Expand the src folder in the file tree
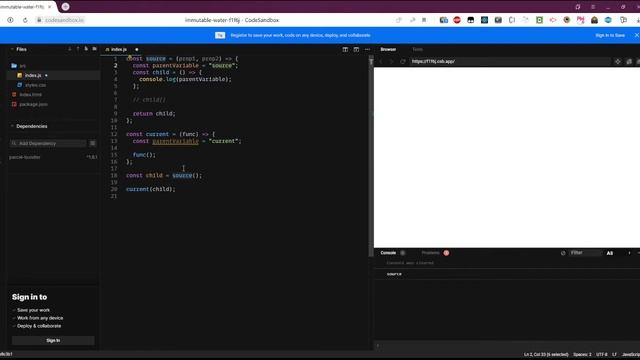This screenshot has height=360, width=640. [18, 66]
